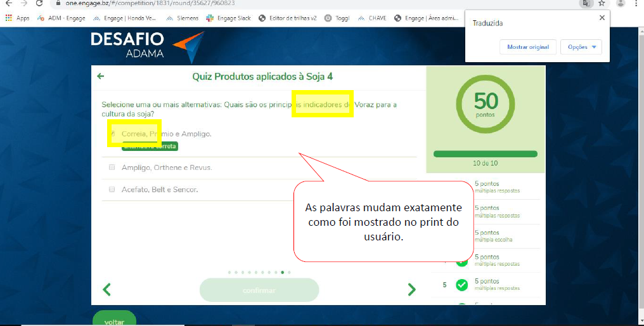Open the Chrome three-dot menu

tap(636, 3)
